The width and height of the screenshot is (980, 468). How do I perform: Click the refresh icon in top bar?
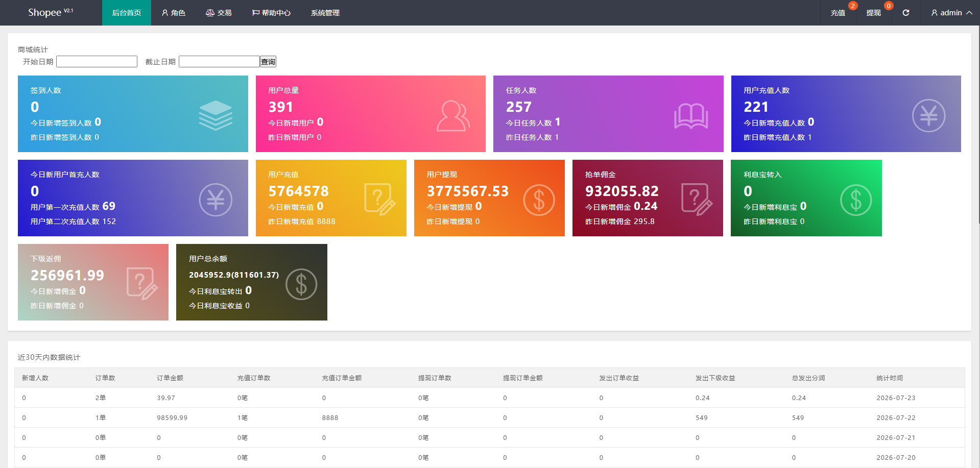pos(905,13)
